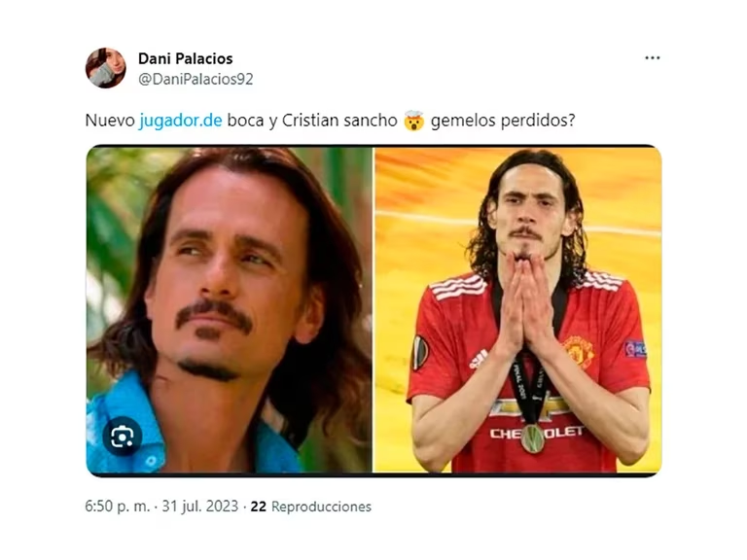
Task: Click the display name Dani Palacios
Action: pos(186,58)
